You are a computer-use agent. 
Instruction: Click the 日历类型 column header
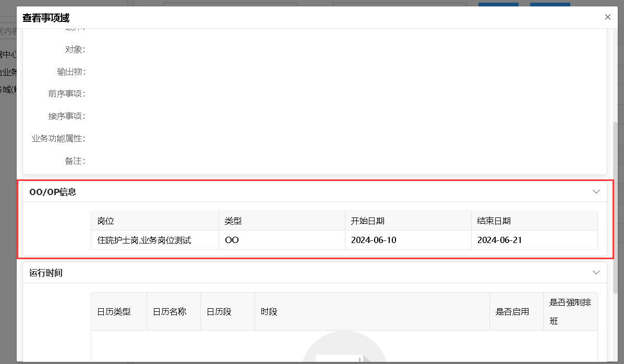(x=114, y=312)
